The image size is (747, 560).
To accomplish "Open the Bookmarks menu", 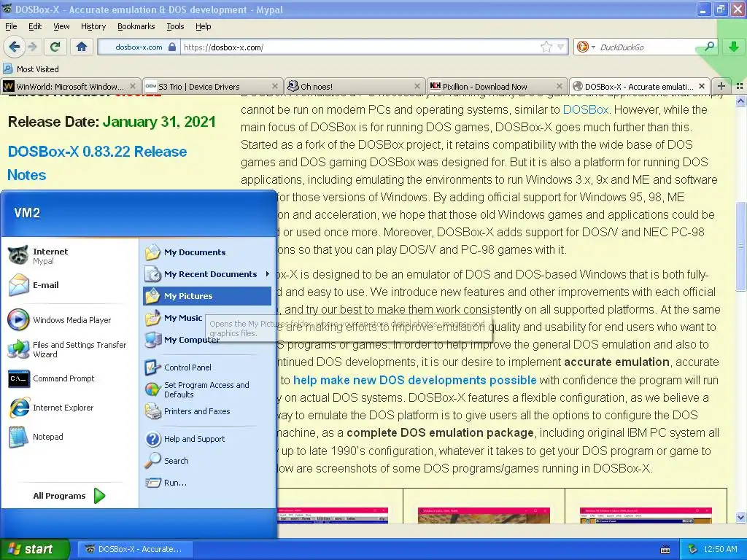I will click(136, 26).
